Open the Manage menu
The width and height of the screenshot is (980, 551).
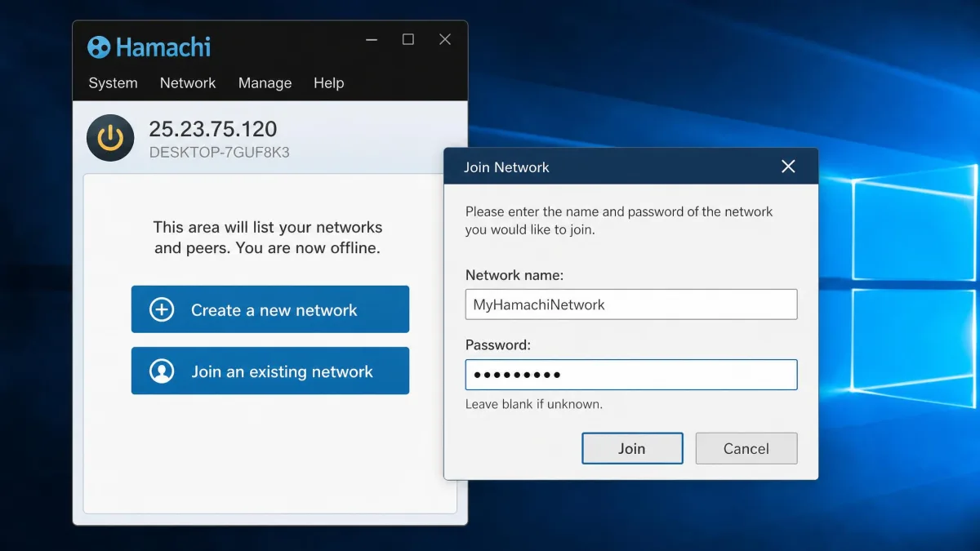pyautogui.click(x=265, y=83)
